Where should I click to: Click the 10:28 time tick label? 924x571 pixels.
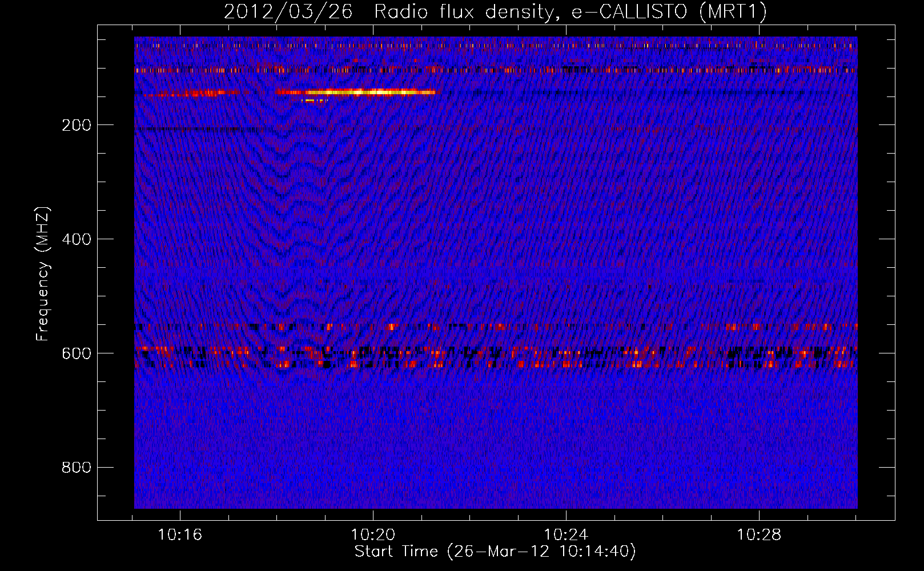(759, 534)
